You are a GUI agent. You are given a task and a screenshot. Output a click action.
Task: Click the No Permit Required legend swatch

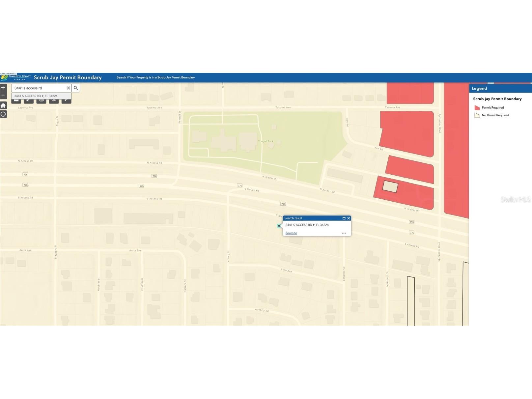click(477, 115)
